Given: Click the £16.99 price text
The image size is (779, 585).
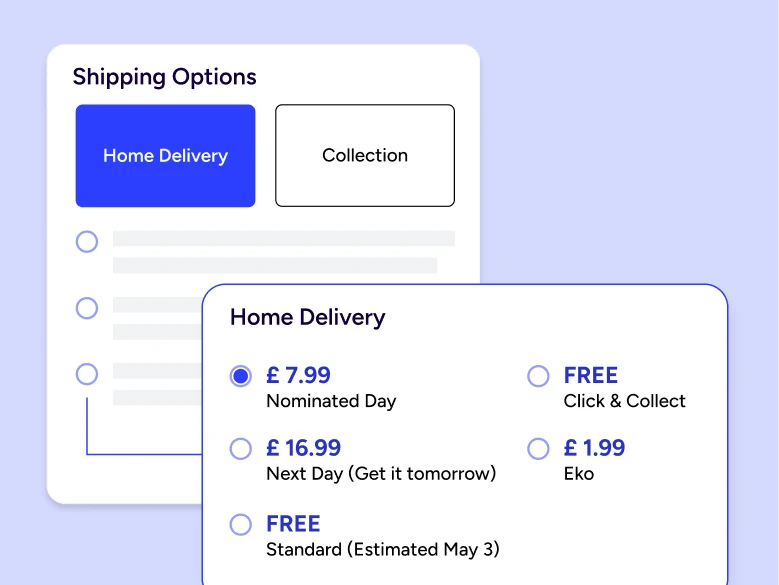Looking at the screenshot, I should (303, 448).
